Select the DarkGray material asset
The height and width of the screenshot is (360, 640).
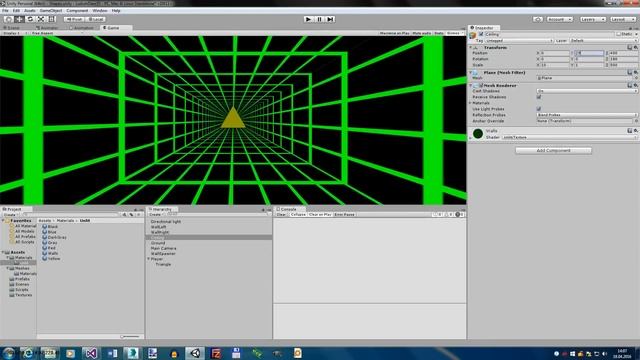(x=54, y=237)
